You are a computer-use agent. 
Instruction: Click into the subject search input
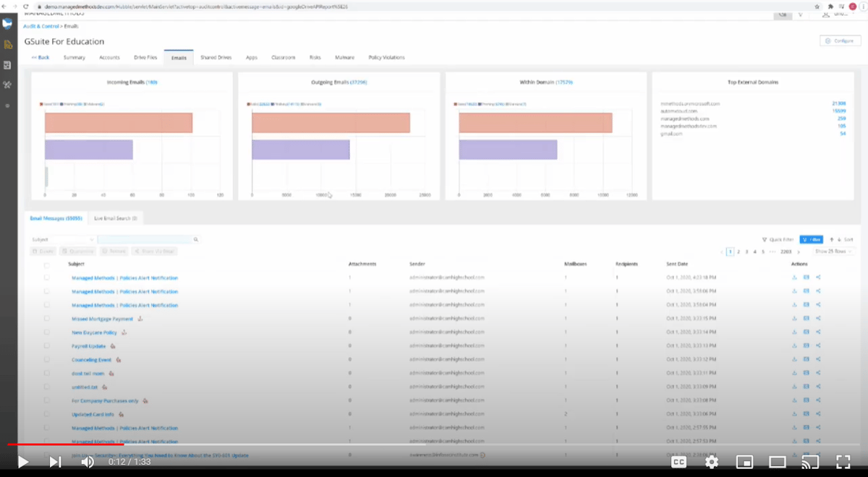click(x=145, y=239)
